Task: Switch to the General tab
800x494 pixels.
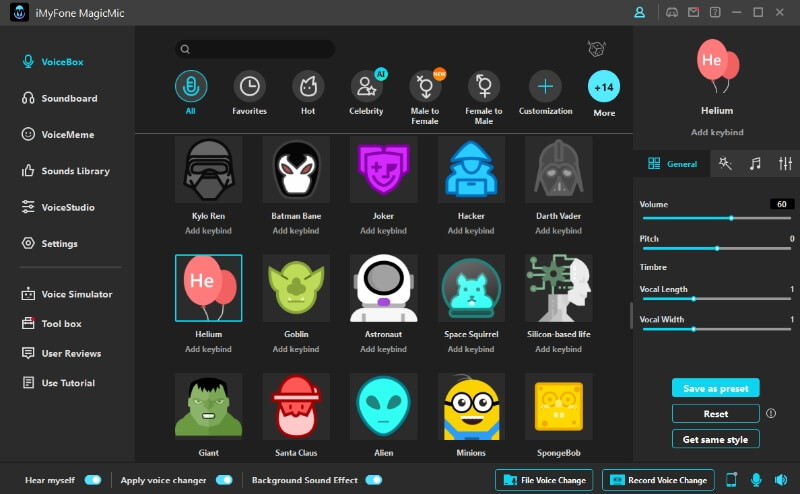Action: [x=672, y=164]
